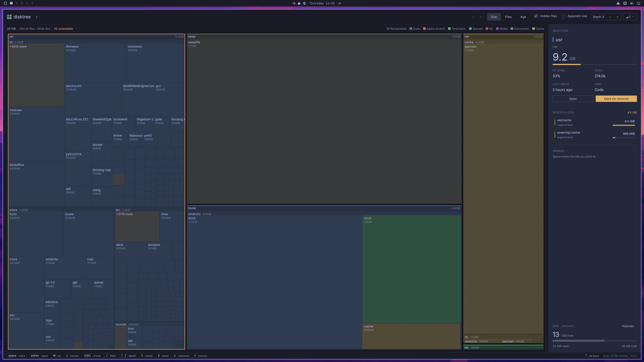Expand the '+3710 more' tile in bin
Viewport: 644px width, 362px height.
[x=137, y=226]
